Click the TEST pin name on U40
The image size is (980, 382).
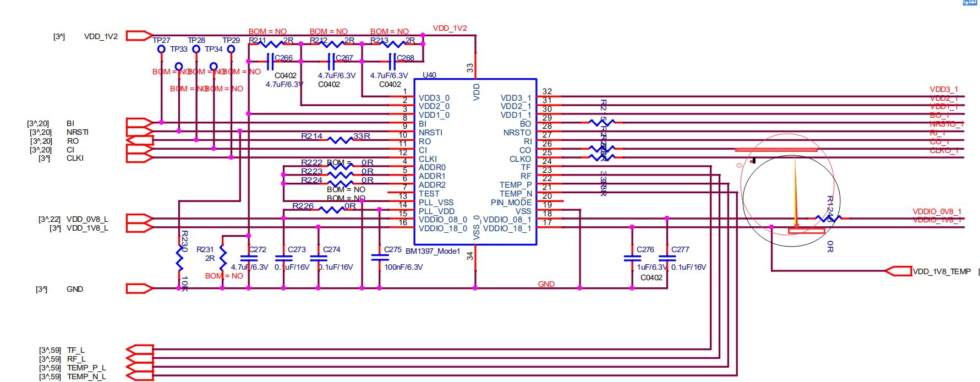click(x=429, y=194)
